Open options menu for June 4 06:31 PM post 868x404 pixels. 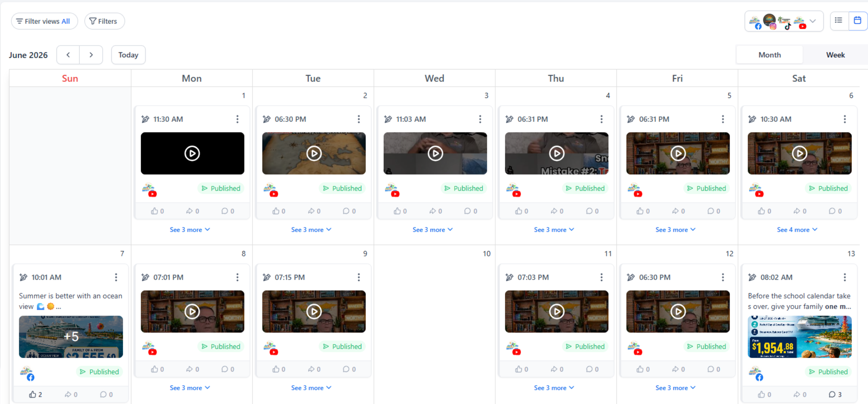(602, 119)
